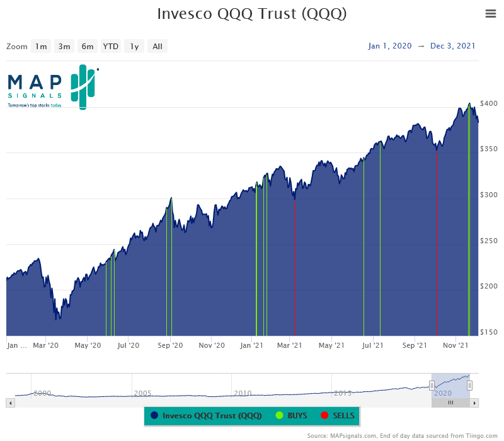Show the All zoom range
The image size is (504, 441).
click(x=157, y=46)
